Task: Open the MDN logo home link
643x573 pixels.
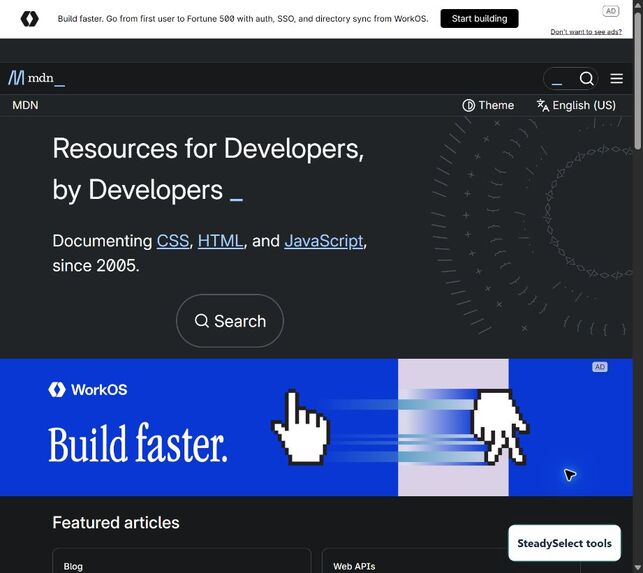Action: 36,78
